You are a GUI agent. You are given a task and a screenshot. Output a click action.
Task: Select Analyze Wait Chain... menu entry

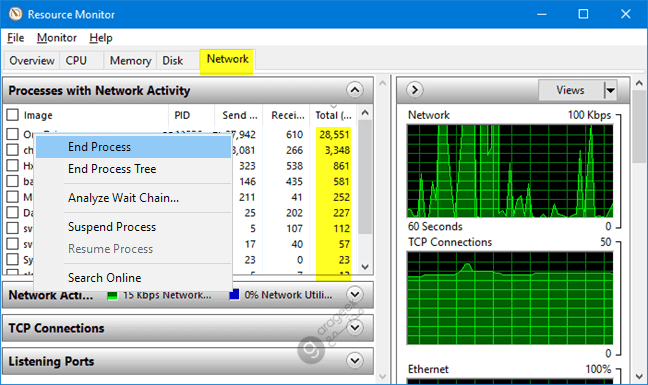pos(133,198)
